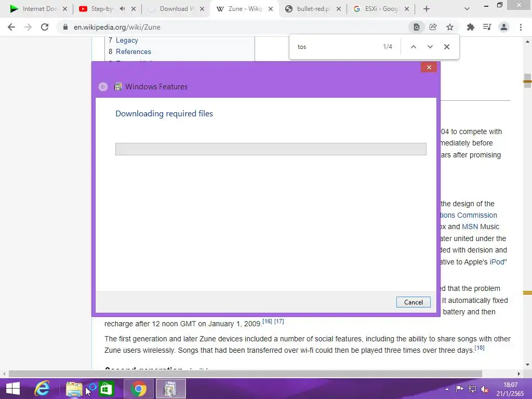The image size is (532, 399).
Task: Click the address bar URL
Action: (x=117, y=27)
